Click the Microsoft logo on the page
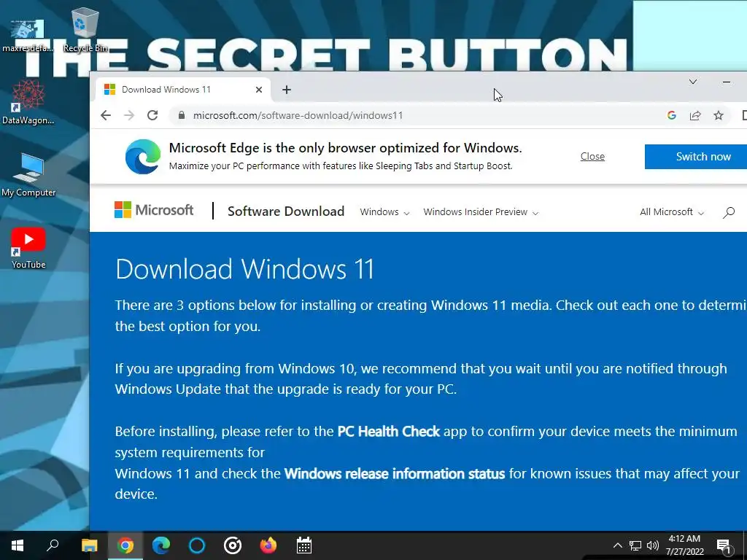The image size is (747, 560). pyautogui.click(x=154, y=210)
